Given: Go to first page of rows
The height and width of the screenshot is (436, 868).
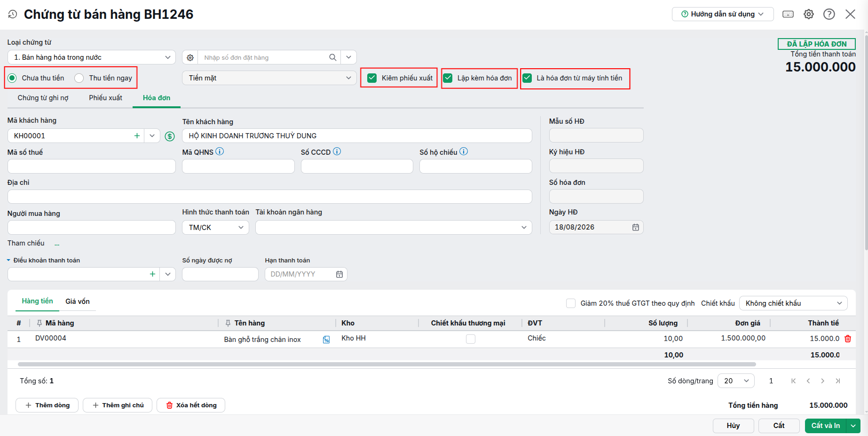Looking at the screenshot, I should [794, 381].
